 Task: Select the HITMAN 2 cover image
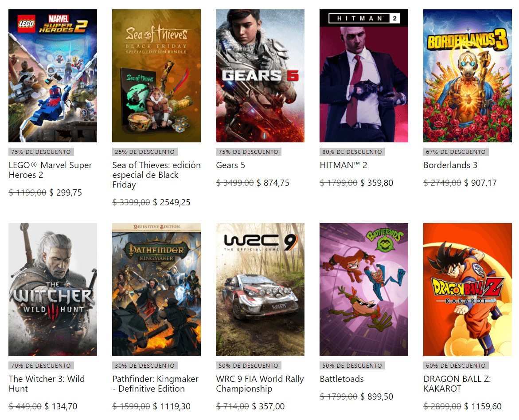point(364,76)
